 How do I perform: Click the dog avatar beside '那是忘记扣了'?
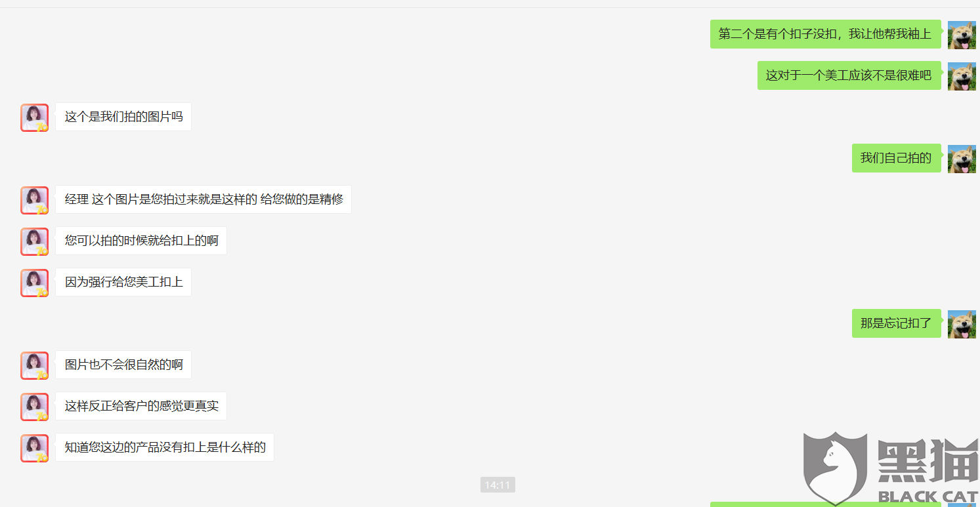coord(962,324)
